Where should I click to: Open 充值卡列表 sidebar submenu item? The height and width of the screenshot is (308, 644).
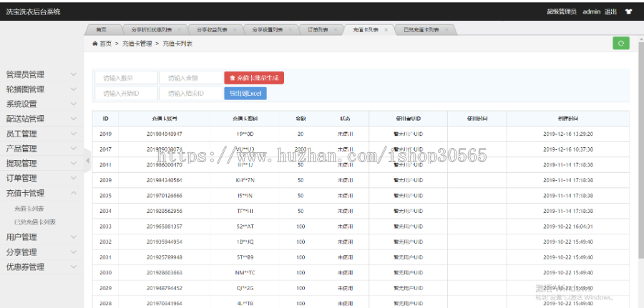[x=29, y=209]
